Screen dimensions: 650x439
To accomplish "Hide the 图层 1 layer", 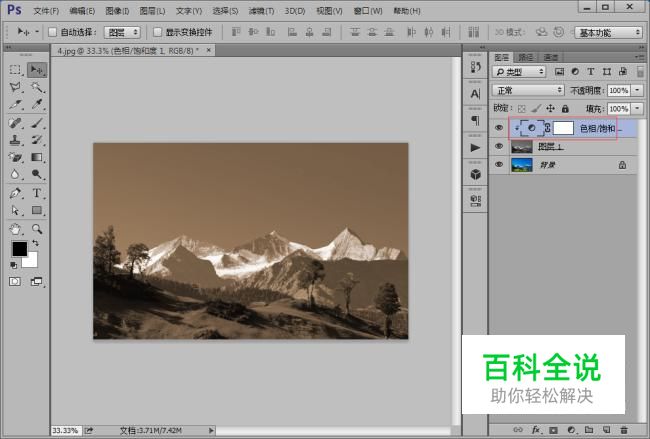I will click(x=499, y=146).
